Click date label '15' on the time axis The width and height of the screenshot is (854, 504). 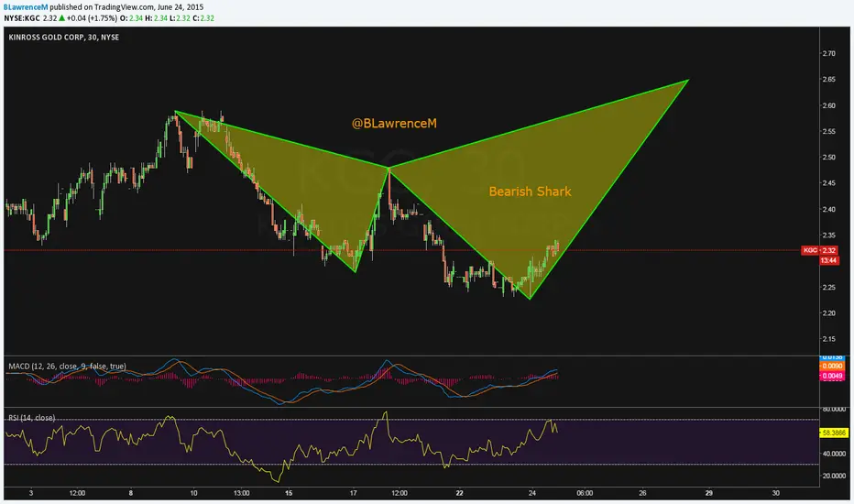click(289, 493)
